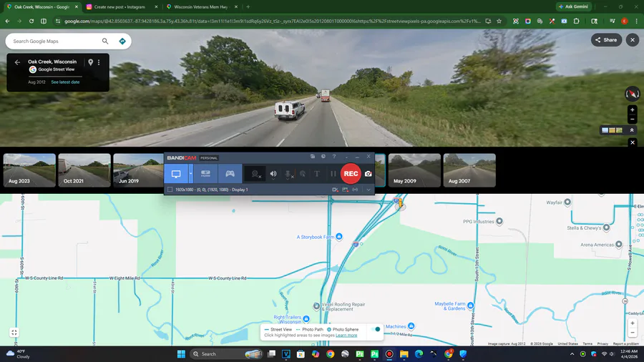Open a new Chrome tab

[x=248, y=7]
